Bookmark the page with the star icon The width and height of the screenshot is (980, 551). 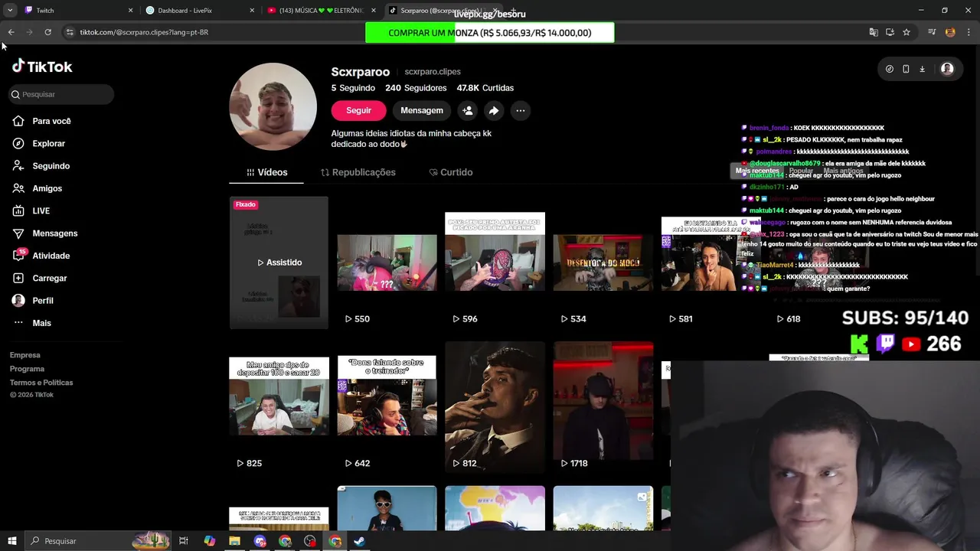[906, 32]
